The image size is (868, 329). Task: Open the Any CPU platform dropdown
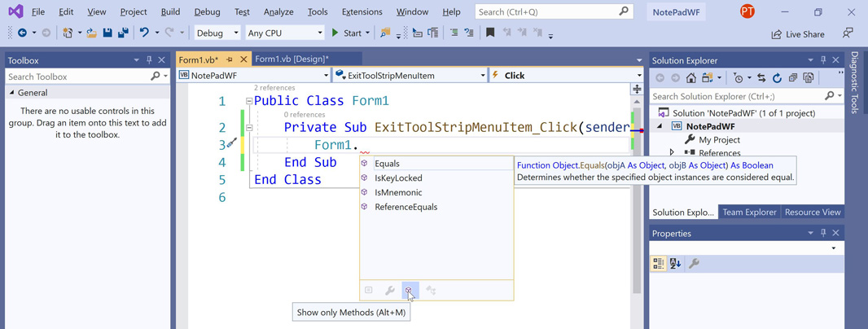285,33
